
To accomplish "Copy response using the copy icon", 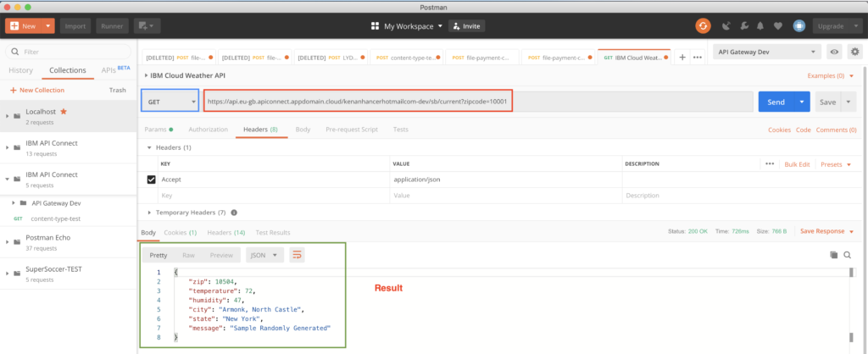I will pos(834,255).
